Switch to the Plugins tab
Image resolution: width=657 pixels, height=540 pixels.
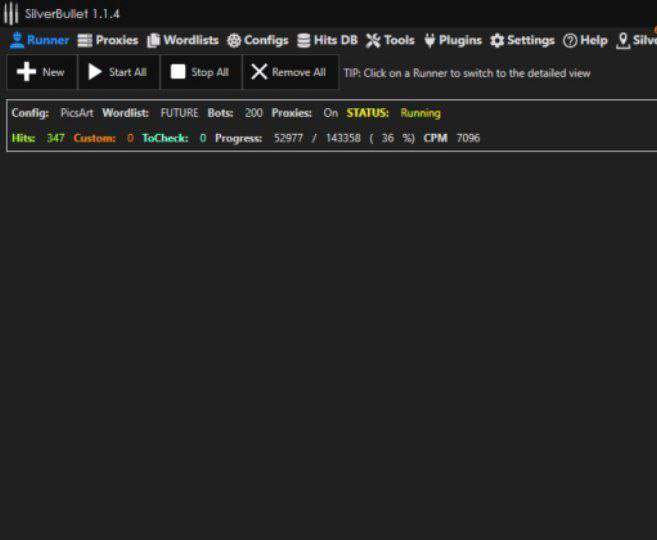point(453,40)
